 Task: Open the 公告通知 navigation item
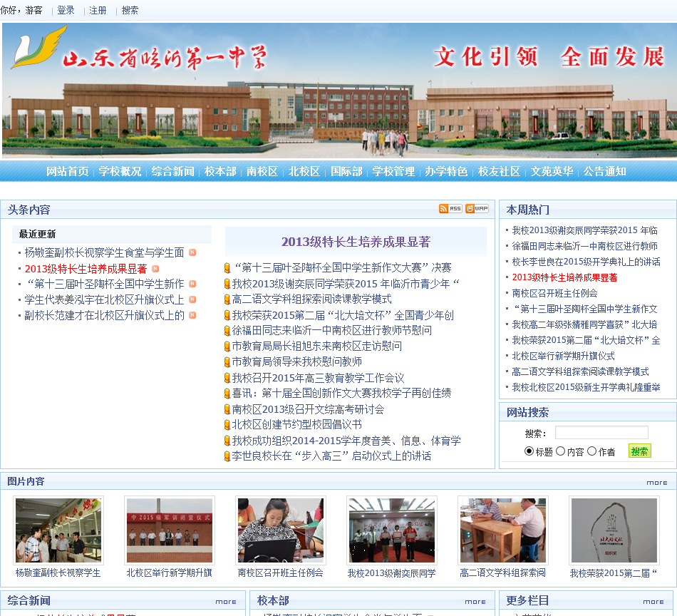tap(604, 172)
